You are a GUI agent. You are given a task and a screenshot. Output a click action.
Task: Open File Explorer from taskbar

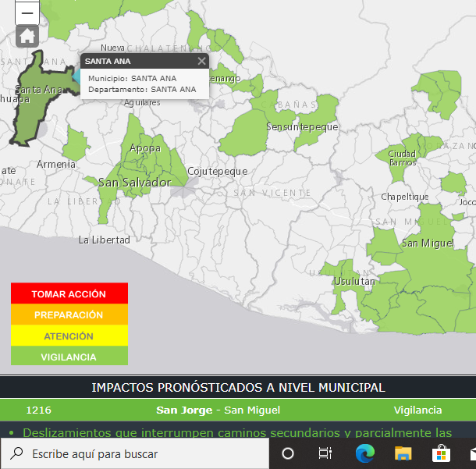click(403, 453)
